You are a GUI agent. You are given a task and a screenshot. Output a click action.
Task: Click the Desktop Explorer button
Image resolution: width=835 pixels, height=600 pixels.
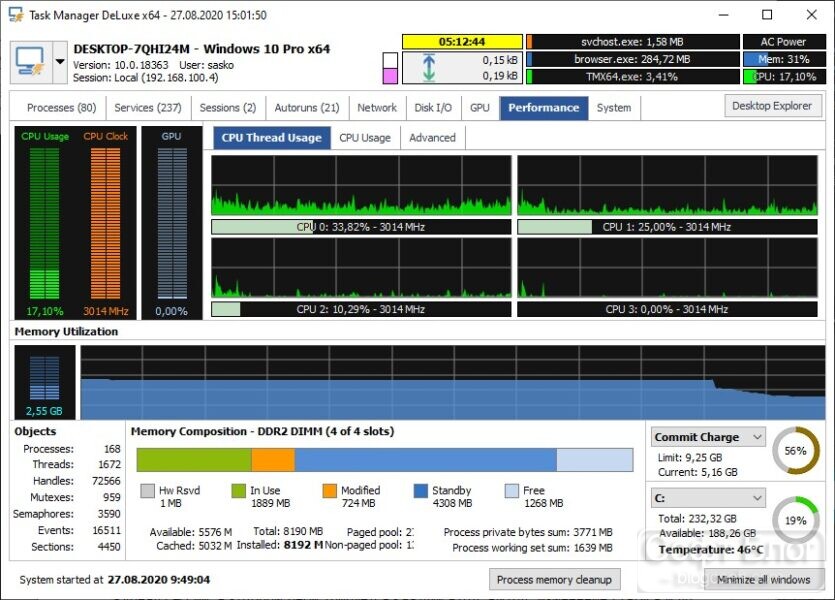coord(772,106)
